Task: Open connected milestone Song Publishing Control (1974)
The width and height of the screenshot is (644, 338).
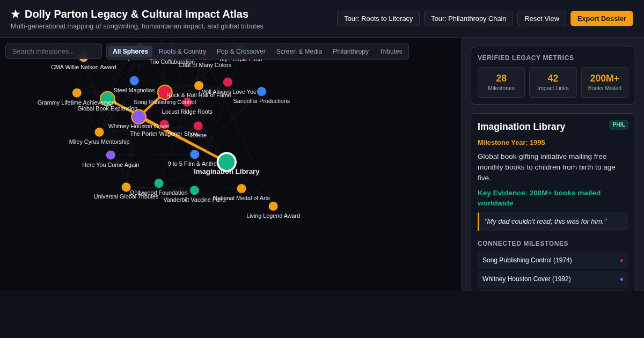Action: pos(553,260)
